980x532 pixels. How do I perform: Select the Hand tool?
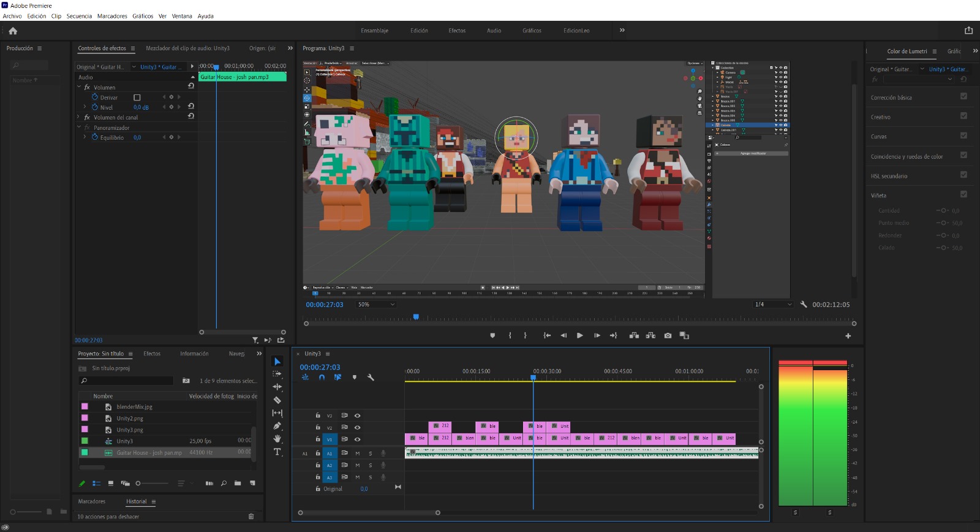277,439
